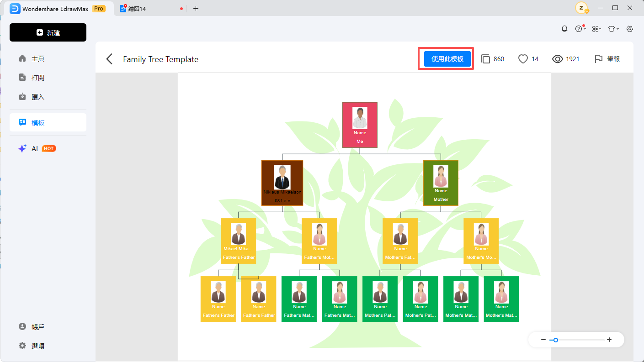Open settings via top-right gear icon
The width and height of the screenshot is (644, 362).
pyautogui.click(x=630, y=29)
